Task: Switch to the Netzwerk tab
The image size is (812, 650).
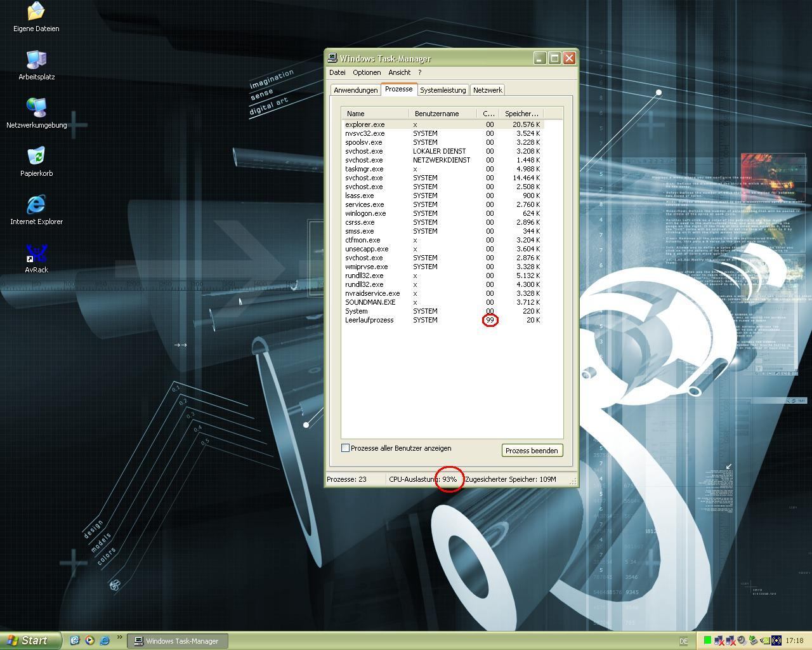Action: pos(488,90)
